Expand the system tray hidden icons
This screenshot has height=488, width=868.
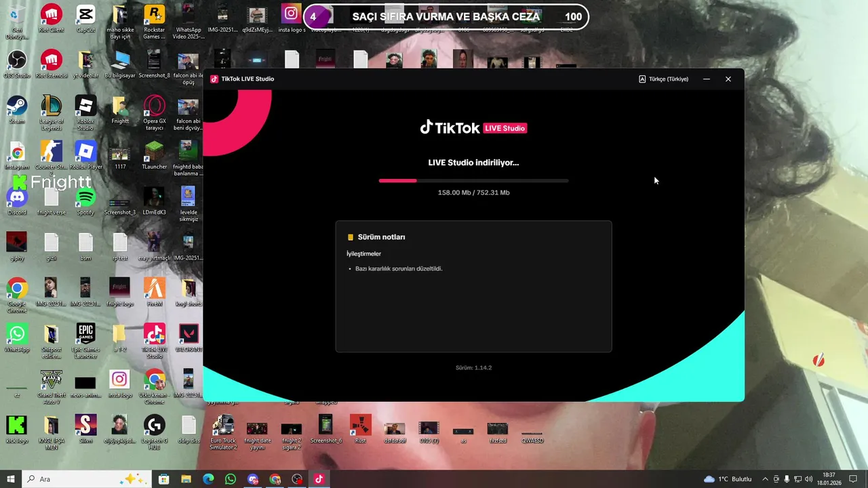765,479
